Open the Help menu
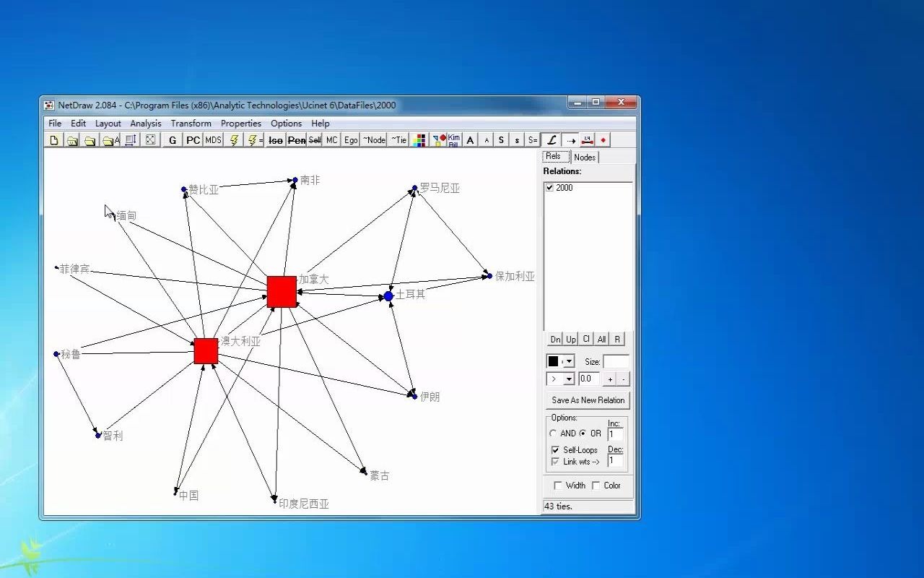Screen dimensions: 924x578 [x=321, y=124]
